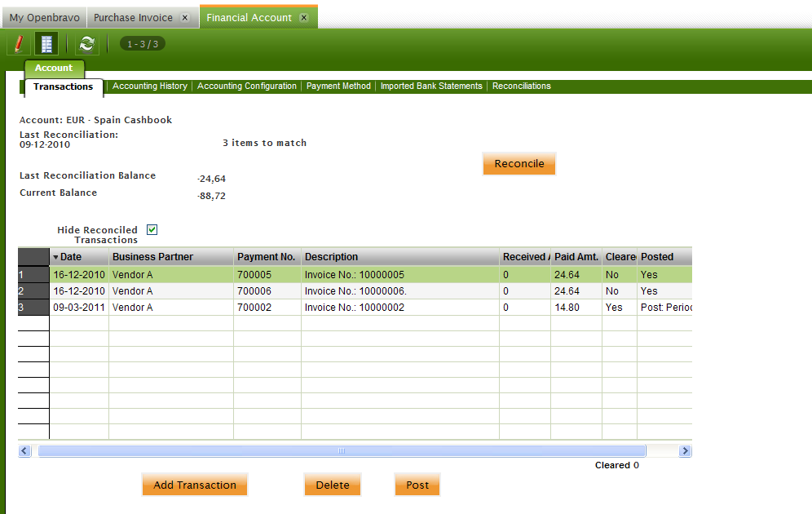Viewport: 812px width, 514px height.
Task: Click the grid view icon in toolbar
Action: pyautogui.click(x=46, y=44)
